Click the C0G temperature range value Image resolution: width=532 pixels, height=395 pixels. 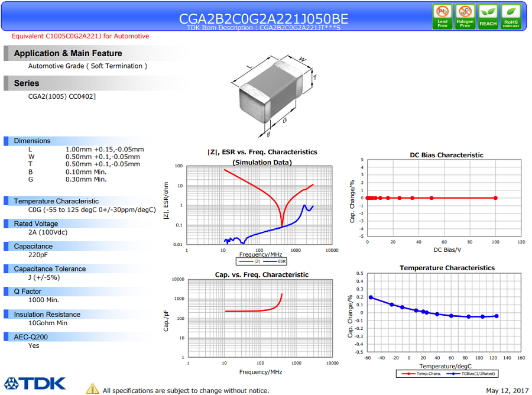(x=92, y=210)
